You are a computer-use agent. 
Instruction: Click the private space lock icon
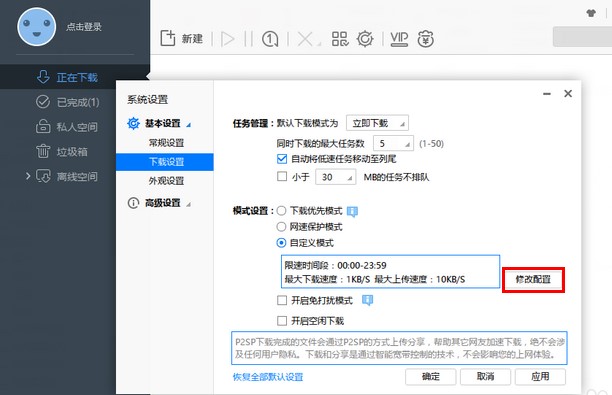pyautogui.click(x=43, y=126)
